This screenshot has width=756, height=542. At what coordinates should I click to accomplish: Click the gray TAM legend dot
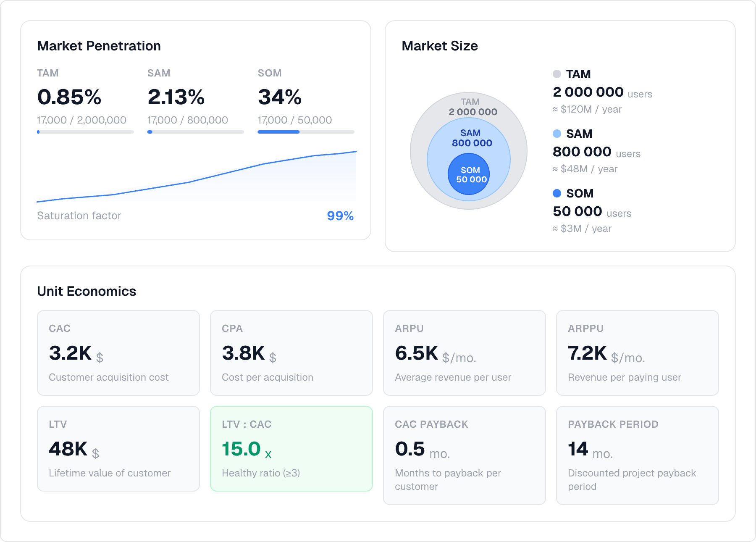[x=557, y=74]
